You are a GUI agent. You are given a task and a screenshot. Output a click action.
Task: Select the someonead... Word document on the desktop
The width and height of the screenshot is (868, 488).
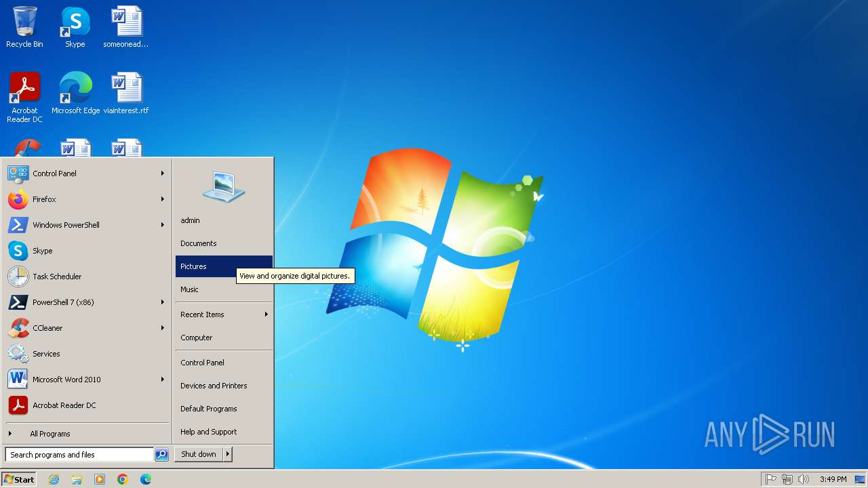pyautogui.click(x=126, y=27)
